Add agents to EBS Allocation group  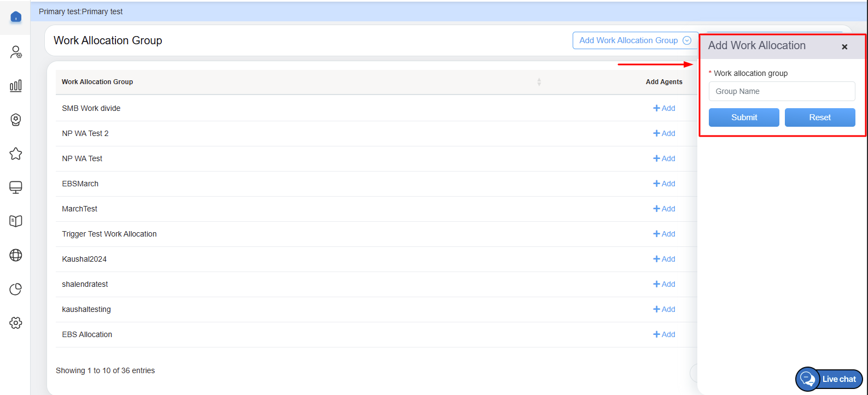pyautogui.click(x=664, y=334)
